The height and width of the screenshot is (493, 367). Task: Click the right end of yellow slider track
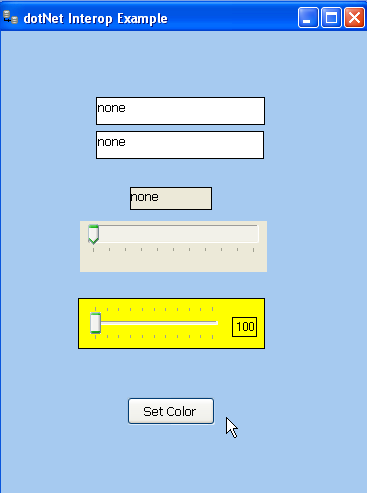[x=216, y=323]
